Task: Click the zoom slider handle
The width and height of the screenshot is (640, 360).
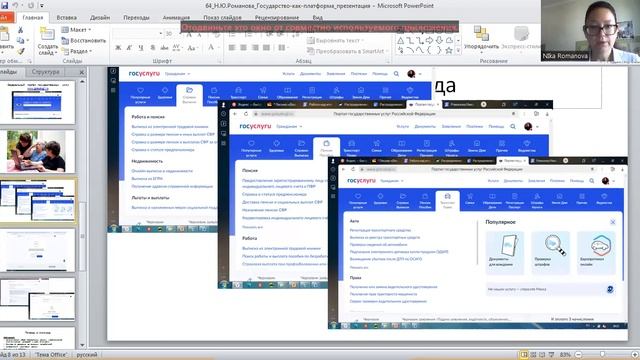Action: pyautogui.click(x=602, y=355)
